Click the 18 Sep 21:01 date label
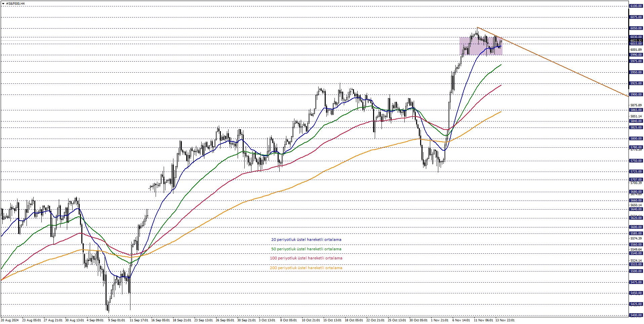This screenshot has width=644, height=324. tap(182, 320)
